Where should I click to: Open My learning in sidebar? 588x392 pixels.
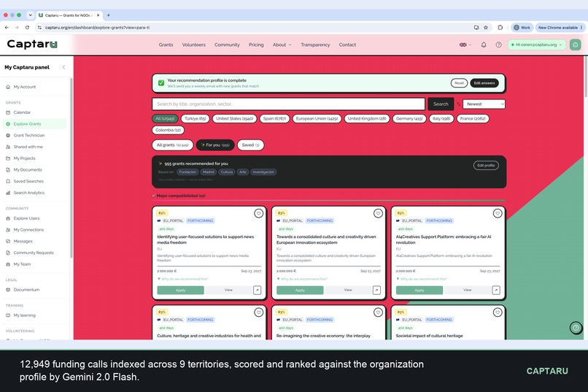coord(34,315)
